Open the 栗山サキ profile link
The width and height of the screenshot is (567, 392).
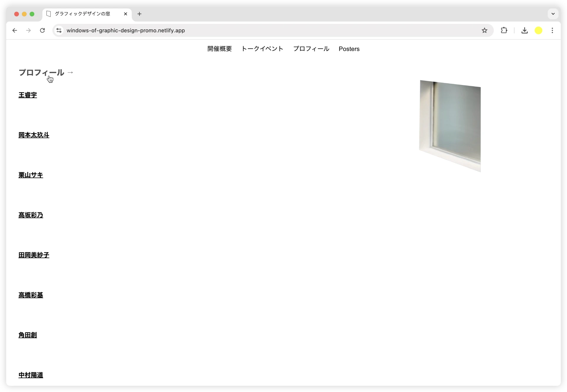31,175
